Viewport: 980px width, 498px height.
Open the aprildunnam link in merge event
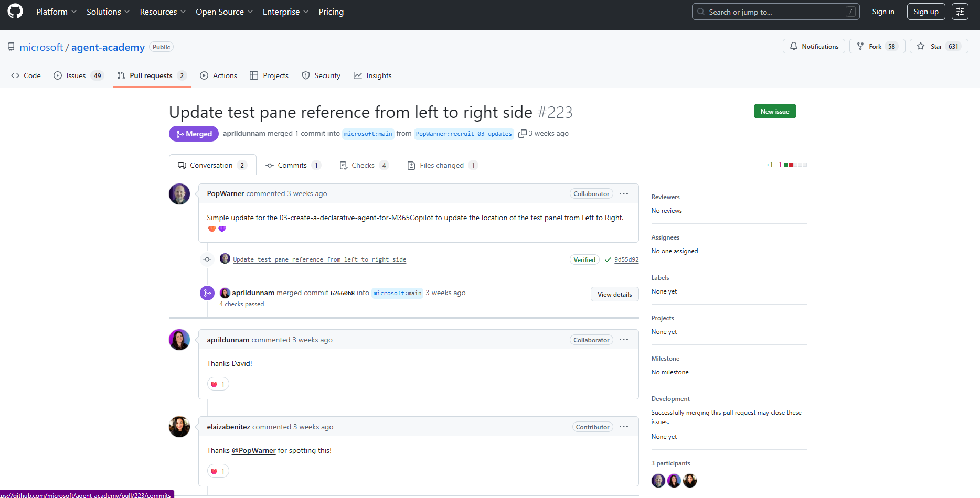[253, 293]
